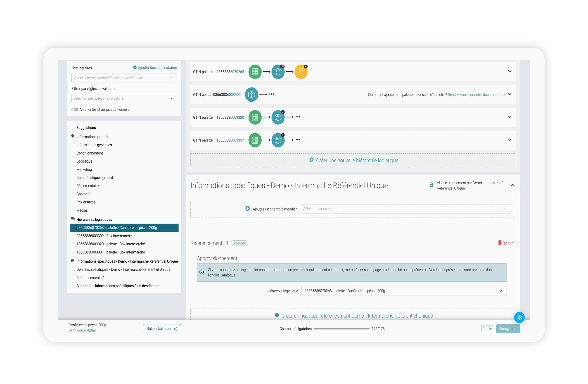
Task: Open the Destinataires dropdown
Action: pos(124,78)
